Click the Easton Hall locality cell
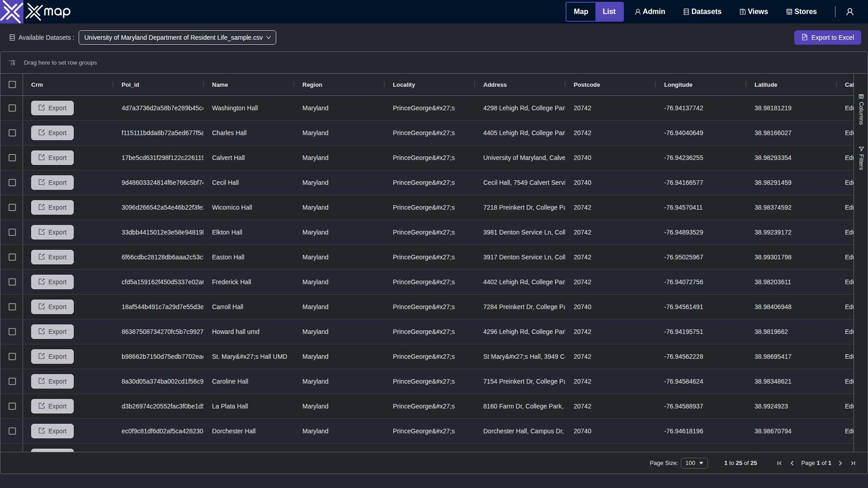Image resolution: width=868 pixels, height=488 pixels. click(429, 257)
